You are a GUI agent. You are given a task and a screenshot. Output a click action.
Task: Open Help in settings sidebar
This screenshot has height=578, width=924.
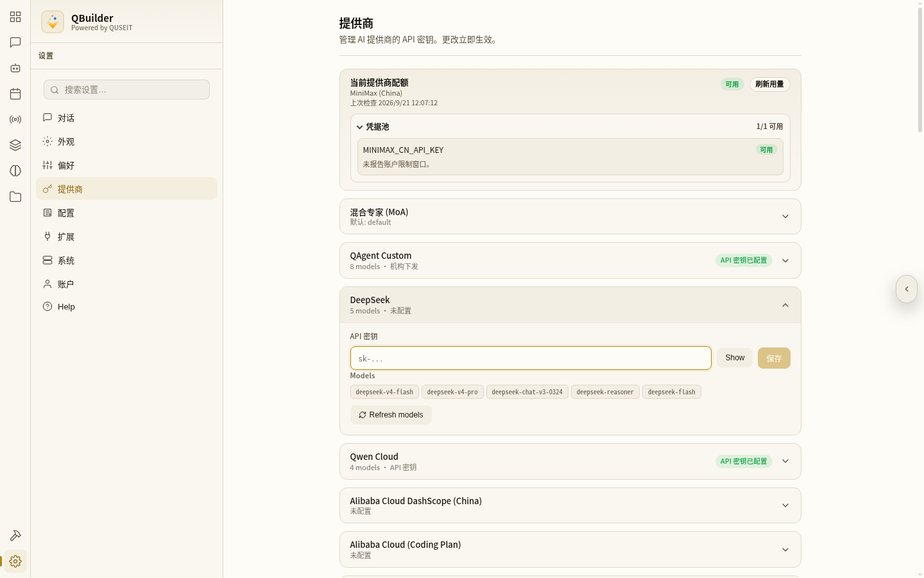tap(126, 306)
